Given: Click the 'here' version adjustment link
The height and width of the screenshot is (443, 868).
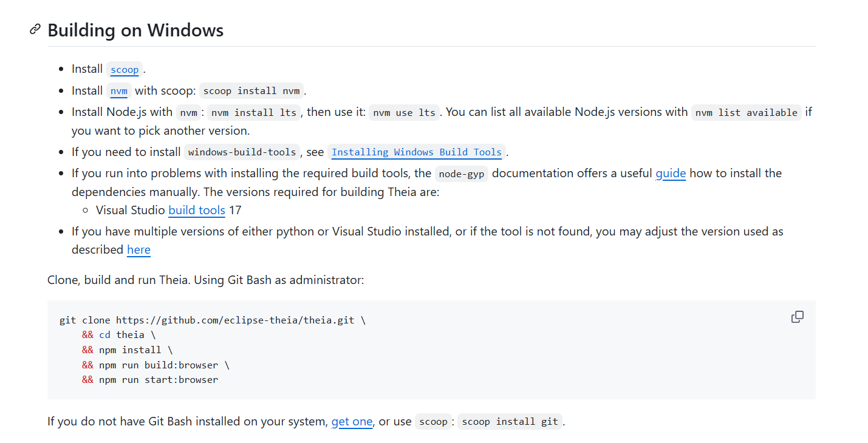Looking at the screenshot, I should (x=138, y=250).
